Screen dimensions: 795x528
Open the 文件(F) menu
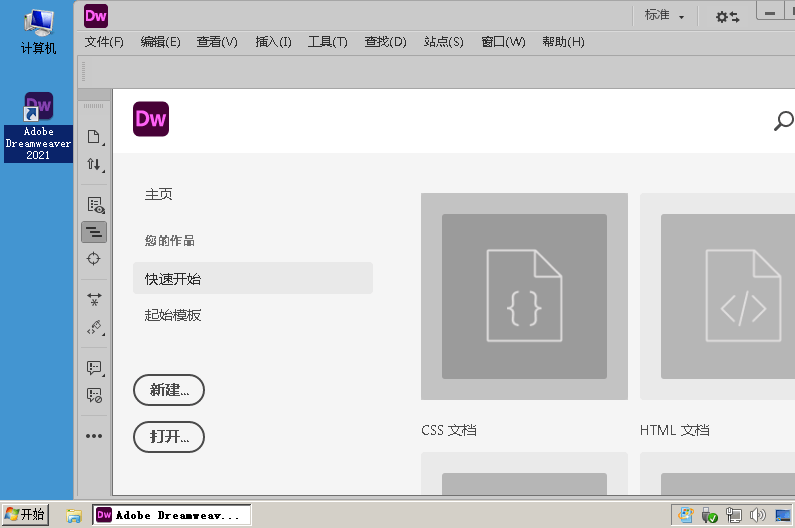pos(104,42)
